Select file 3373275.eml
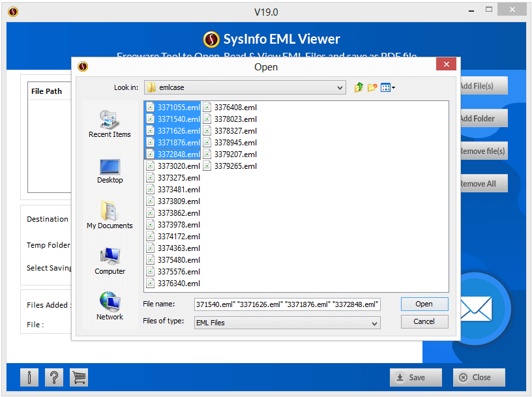 coord(173,178)
